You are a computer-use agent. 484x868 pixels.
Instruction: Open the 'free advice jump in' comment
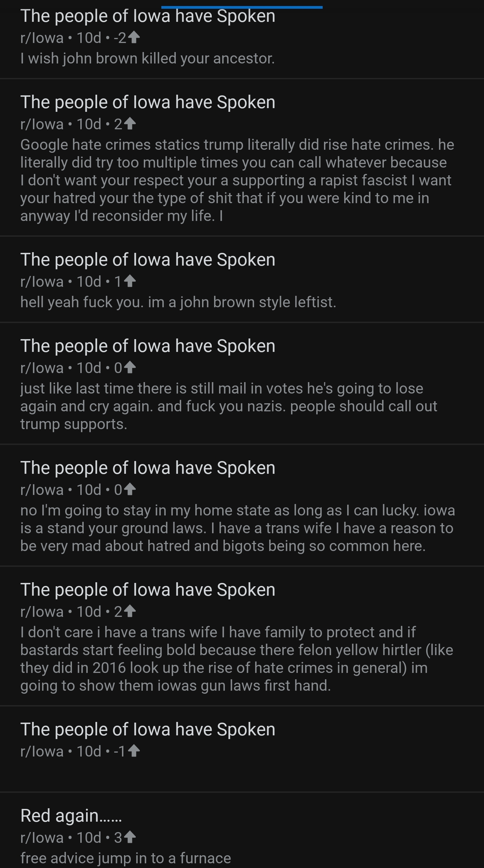pos(125,858)
